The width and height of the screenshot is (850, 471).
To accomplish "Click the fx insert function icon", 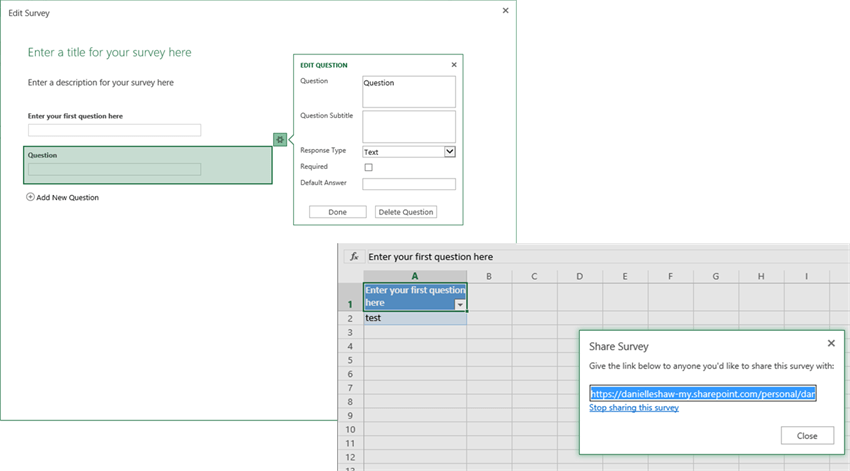I will [x=353, y=257].
